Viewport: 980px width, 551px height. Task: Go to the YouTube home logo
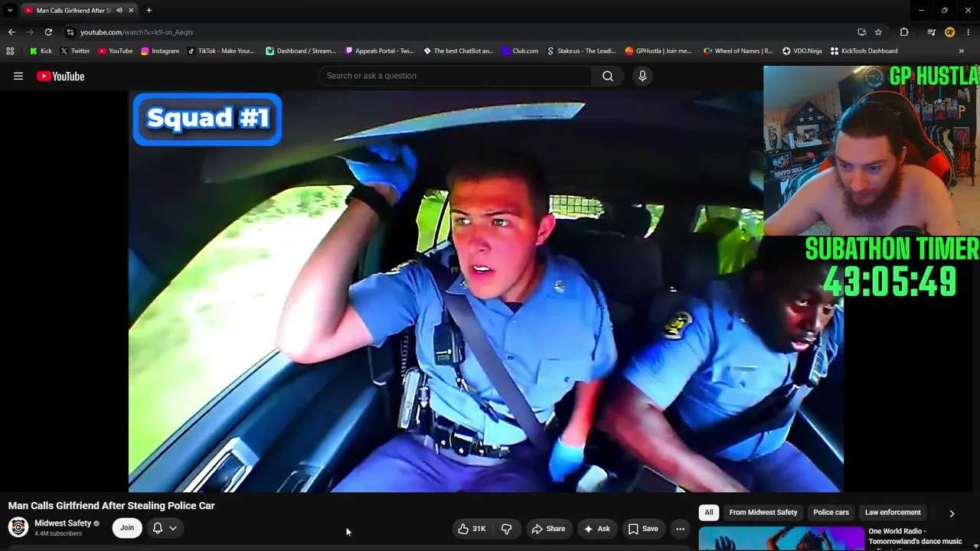60,76
